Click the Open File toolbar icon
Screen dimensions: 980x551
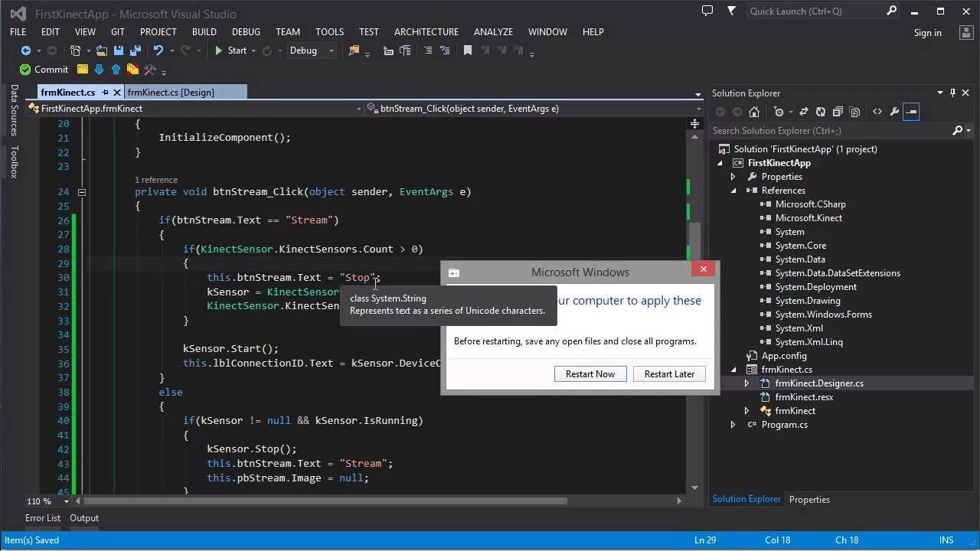(x=101, y=51)
